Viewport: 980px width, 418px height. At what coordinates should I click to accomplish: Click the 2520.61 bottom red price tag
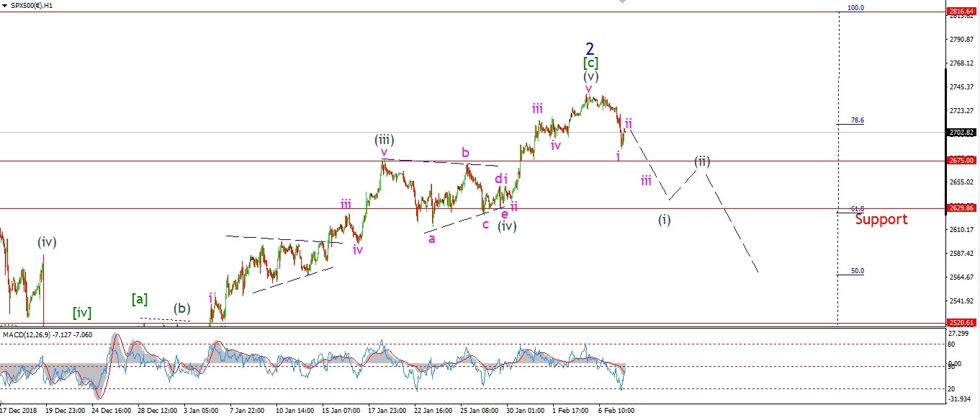coord(962,324)
